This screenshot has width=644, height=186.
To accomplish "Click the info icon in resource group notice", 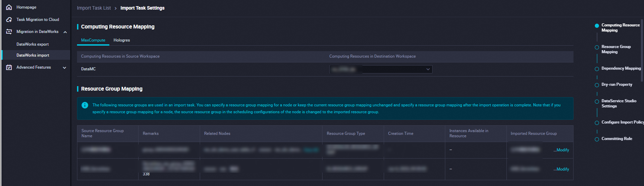I will (x=85, y=105).
